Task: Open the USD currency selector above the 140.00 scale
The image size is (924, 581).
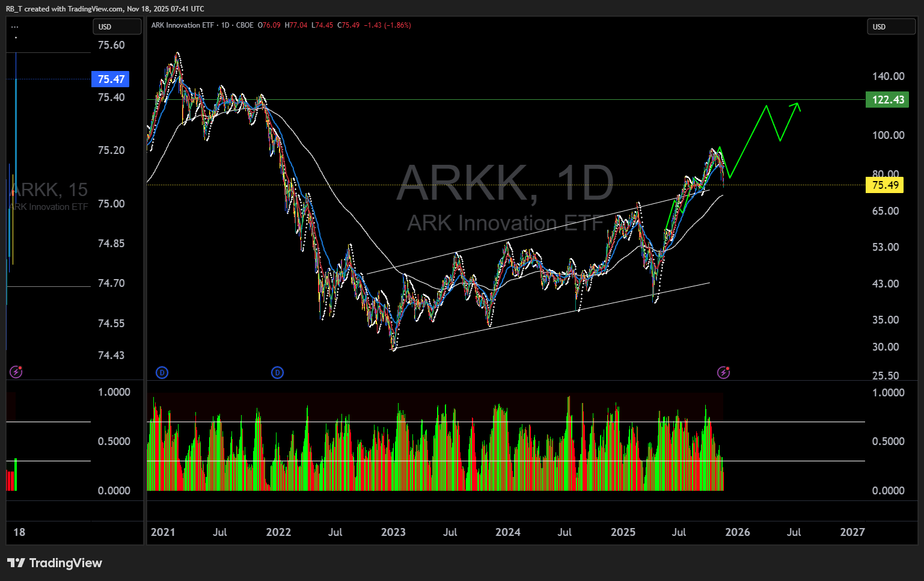Action: coord(891,26)
